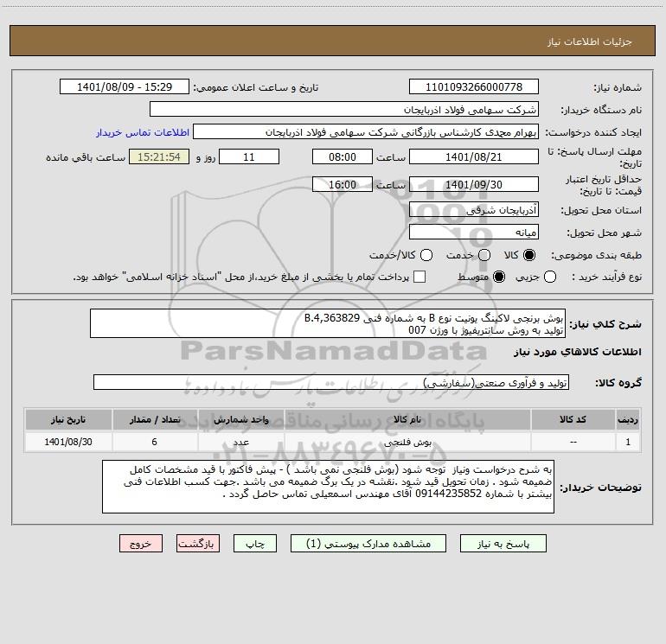666x644 pixels.
Task: Toggle the اسناد خزانه اسلامی payment checkbox
Action: pos(419,277)
